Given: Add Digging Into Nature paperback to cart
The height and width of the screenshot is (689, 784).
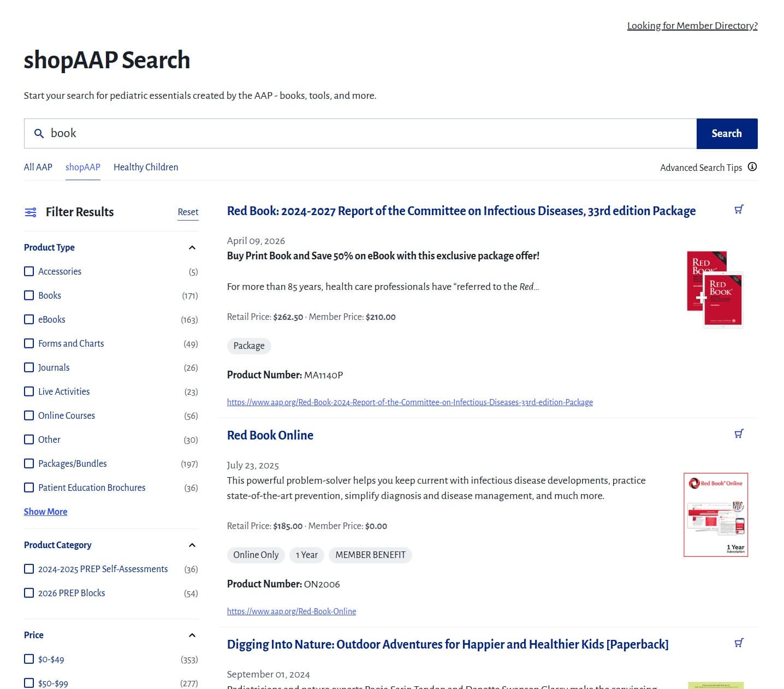Looking at the screenshot, I should tap(739, 643).
